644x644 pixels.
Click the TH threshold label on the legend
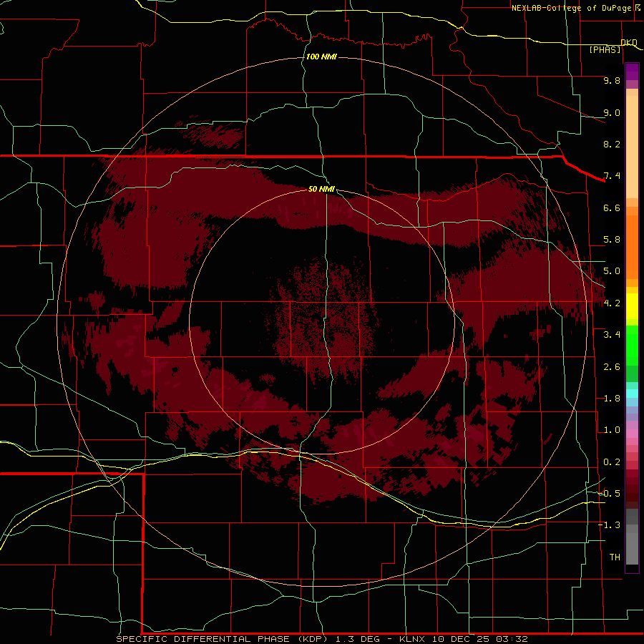click(615, 557)
